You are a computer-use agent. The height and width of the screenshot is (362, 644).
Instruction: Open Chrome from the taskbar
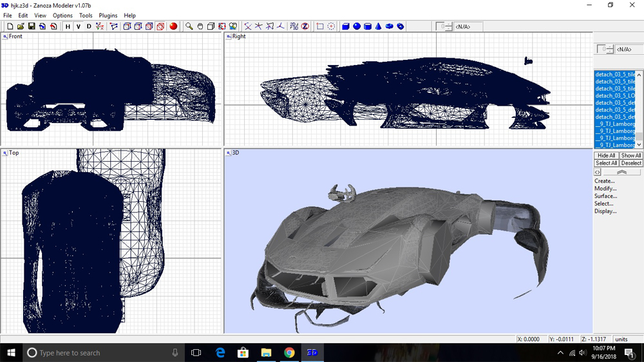(x=289, y=352)
